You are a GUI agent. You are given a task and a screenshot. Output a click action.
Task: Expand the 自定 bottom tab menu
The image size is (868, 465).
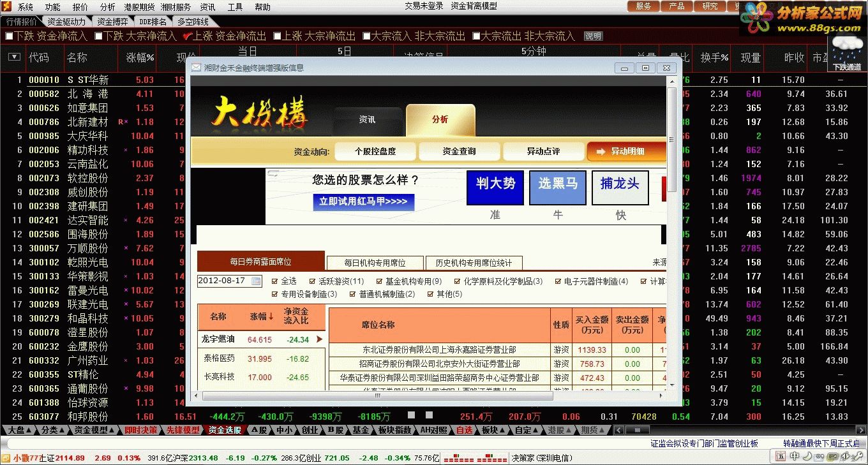[x=535, y=431]
